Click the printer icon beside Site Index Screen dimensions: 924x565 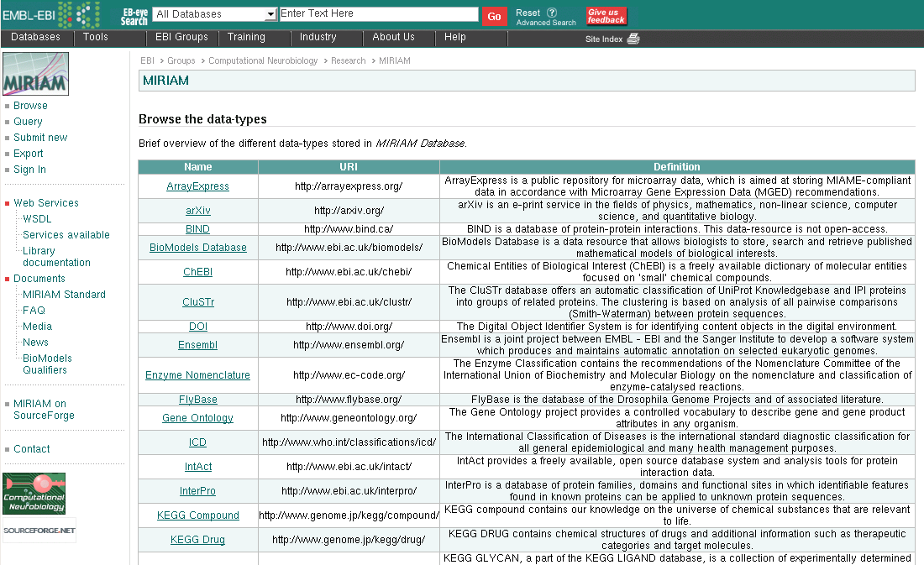(x=633, y=39)
